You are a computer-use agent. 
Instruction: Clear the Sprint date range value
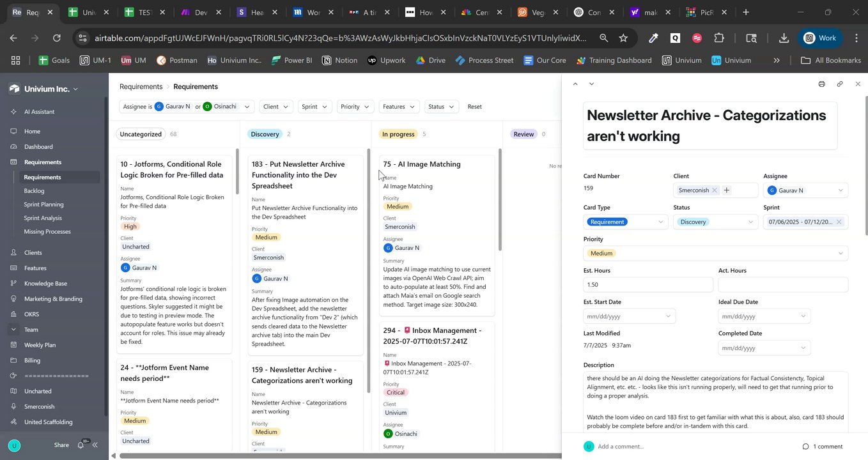pyautogui.click(x=839, y=222)
